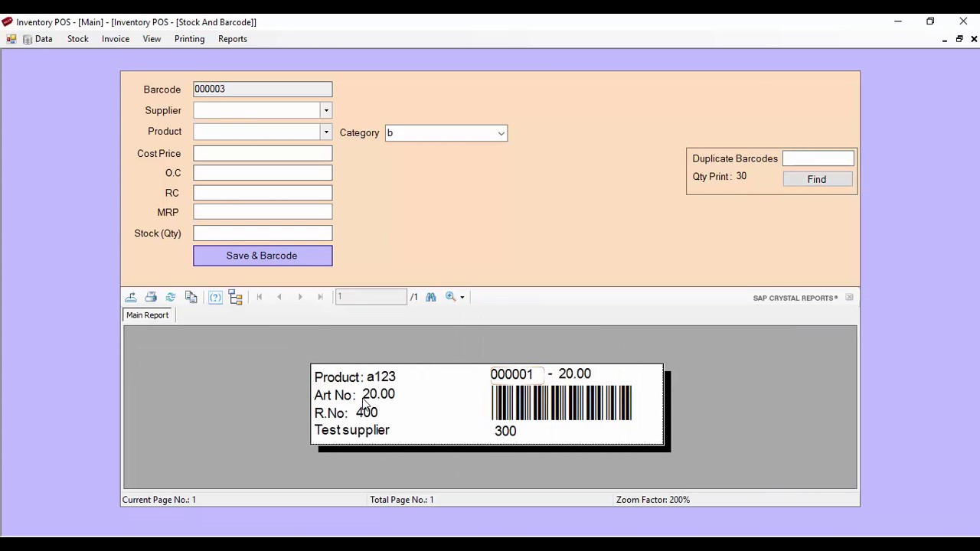The width and height of the screenshot is (980, 551).
Task: Click the Save & Barcode button
Action: 263,256
